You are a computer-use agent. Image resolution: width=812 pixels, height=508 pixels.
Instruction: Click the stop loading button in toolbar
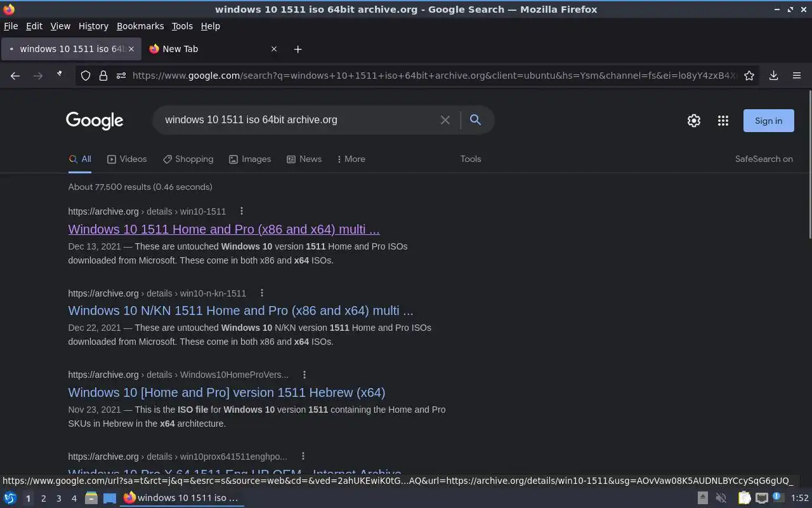60,75
